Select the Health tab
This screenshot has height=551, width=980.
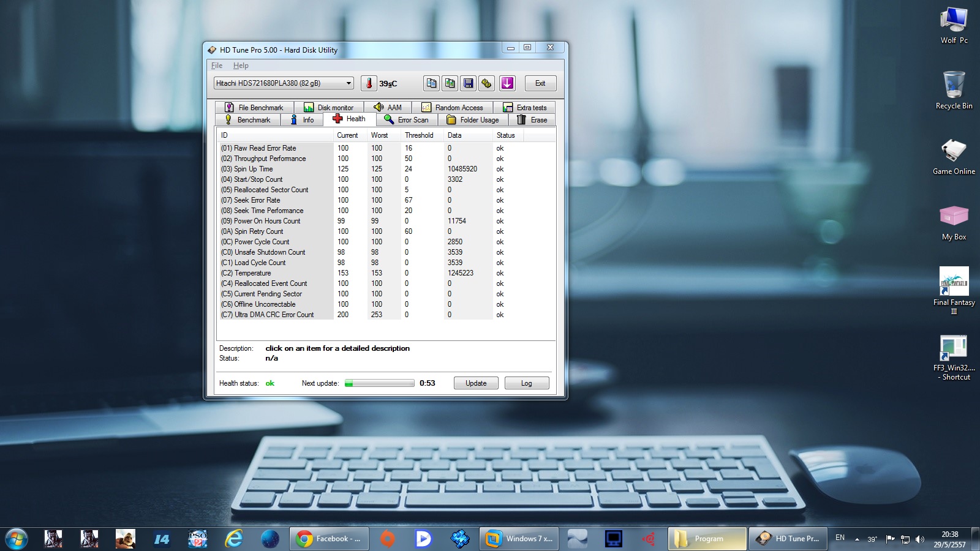point(349,119)
